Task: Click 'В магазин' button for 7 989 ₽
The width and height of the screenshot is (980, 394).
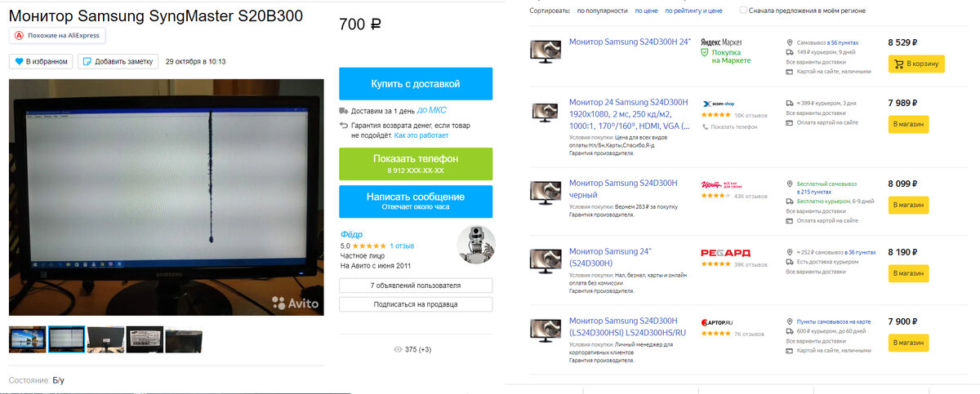Action: click(908, 123)
